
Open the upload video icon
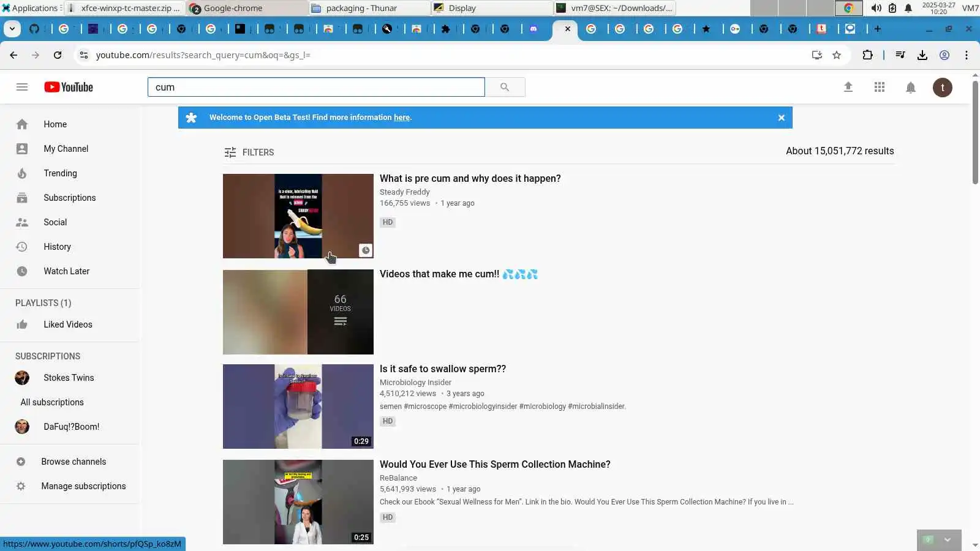click(848, 87)
